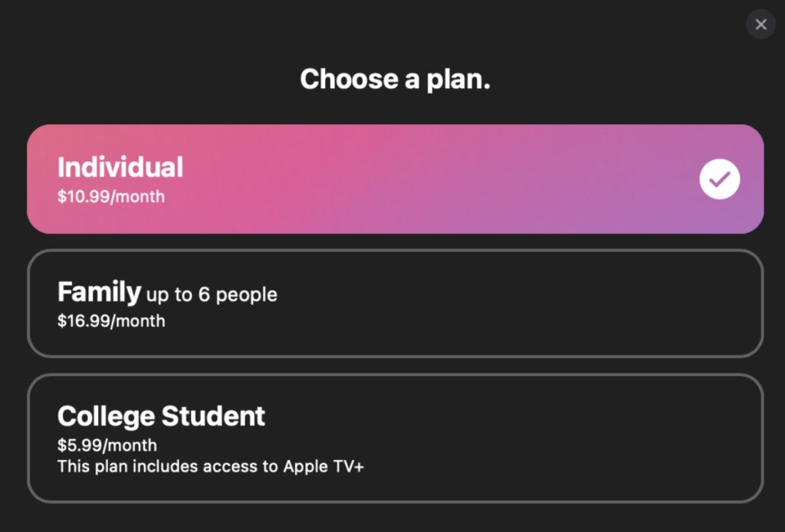This screenshot has height=532, width=785.
Task: Click the "College Student" title text
Action: 161,416
